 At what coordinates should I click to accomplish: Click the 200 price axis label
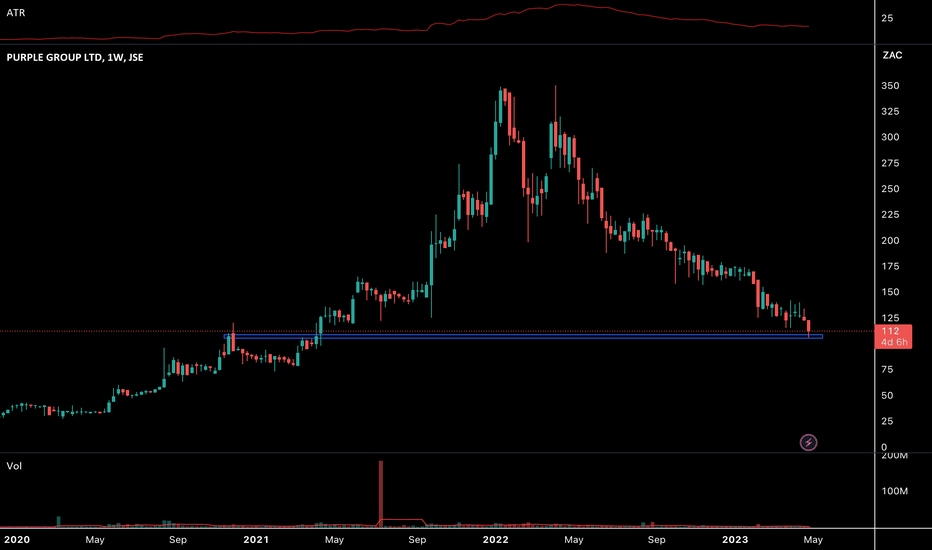pos(890,240)
